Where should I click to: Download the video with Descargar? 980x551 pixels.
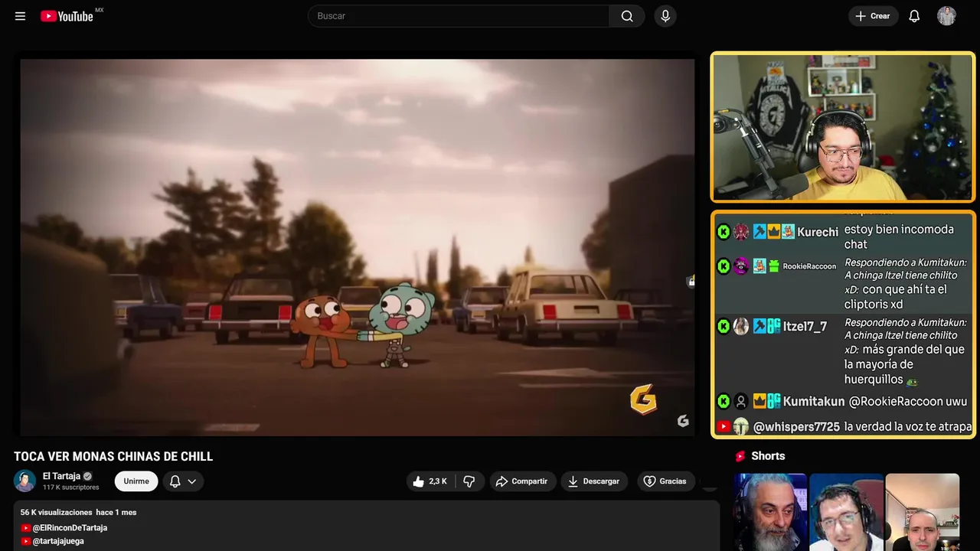pyautogui.click(x=594, y=481)
